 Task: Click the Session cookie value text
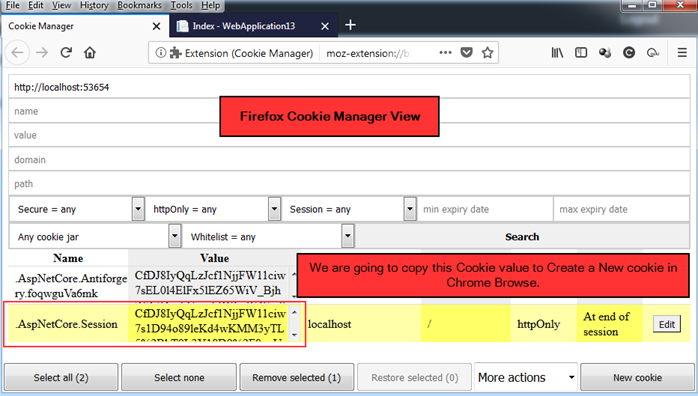209,321
